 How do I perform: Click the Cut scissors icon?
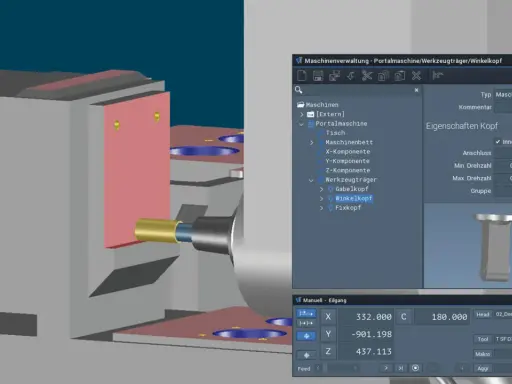click(367, 76)
